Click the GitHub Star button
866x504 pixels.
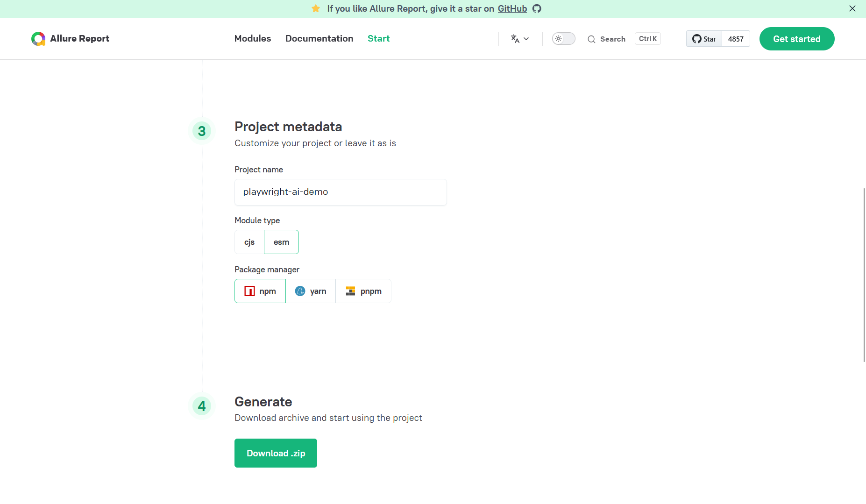704,39
